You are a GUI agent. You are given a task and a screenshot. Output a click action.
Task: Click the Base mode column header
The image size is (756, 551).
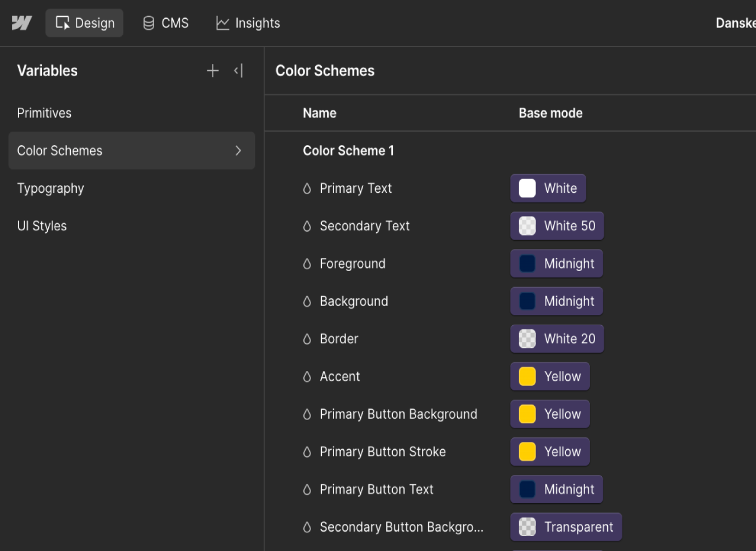click(x=551, y=113)
